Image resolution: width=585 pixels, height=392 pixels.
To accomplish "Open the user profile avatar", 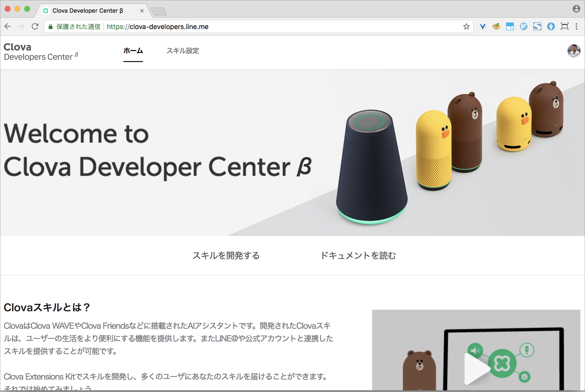I will [574, 51].
